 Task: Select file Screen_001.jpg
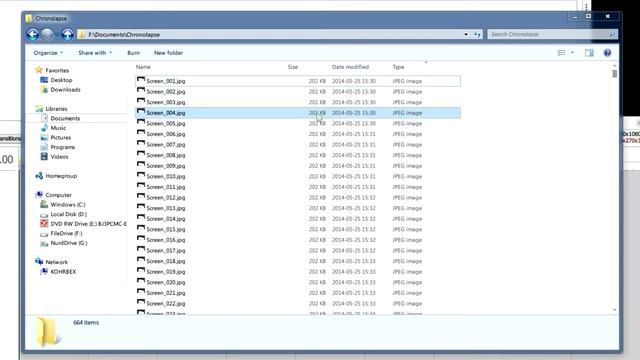click(298, 81)
